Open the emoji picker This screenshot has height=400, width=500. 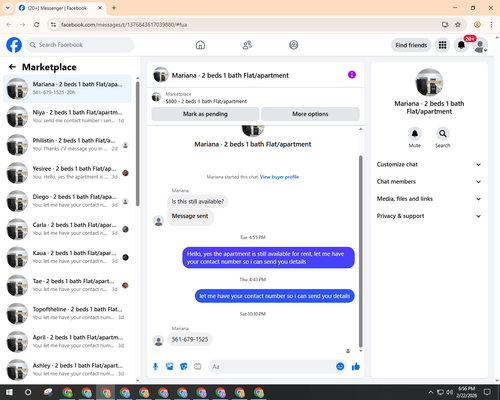(340, 367)
